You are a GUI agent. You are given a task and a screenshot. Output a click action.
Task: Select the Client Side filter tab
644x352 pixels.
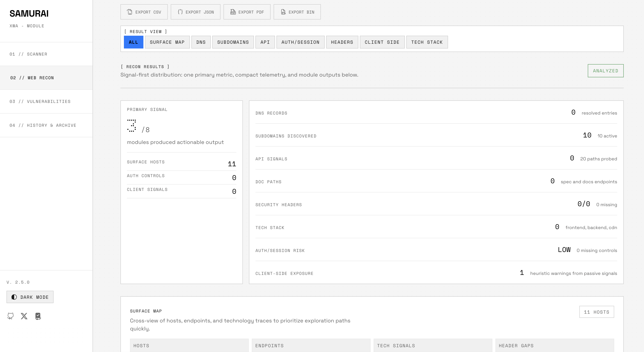point(382,42)
